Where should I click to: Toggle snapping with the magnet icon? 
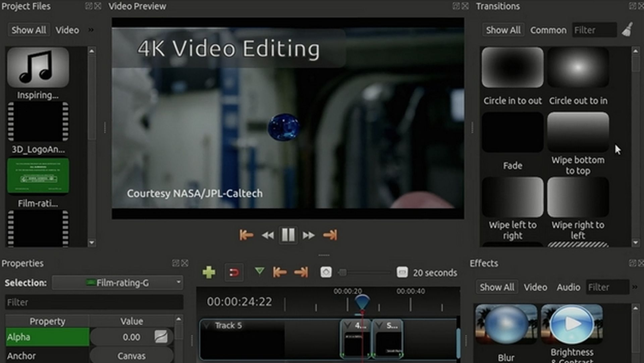click(234, 272)
